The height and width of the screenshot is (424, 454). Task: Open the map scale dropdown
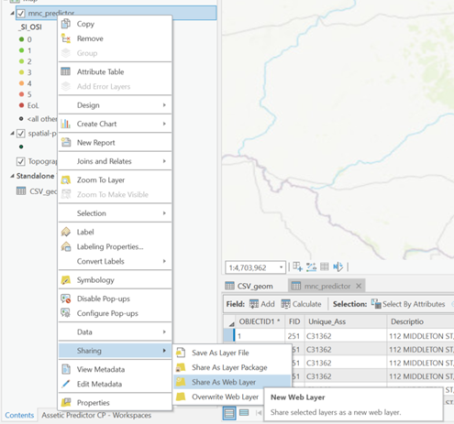coord(281,267)
